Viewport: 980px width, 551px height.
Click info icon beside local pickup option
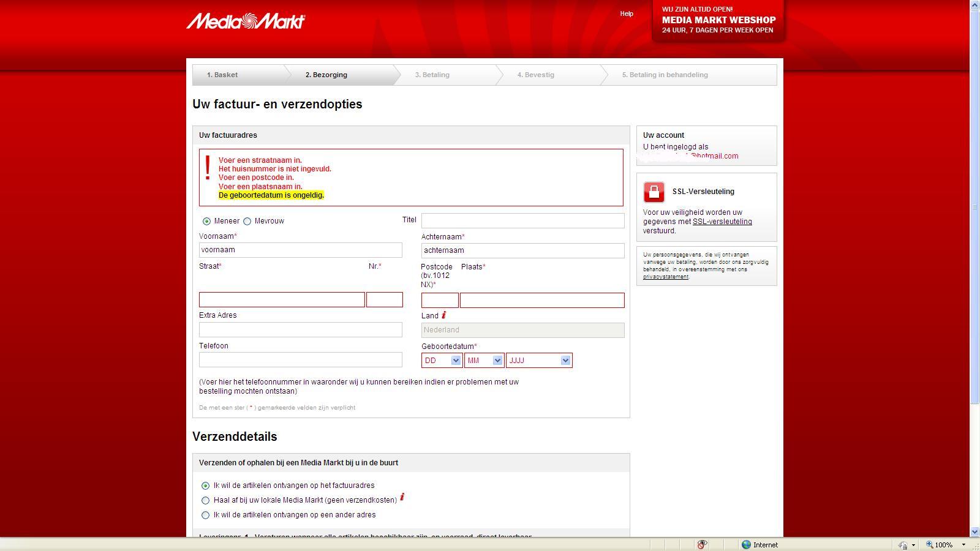[x=402, y=497]
